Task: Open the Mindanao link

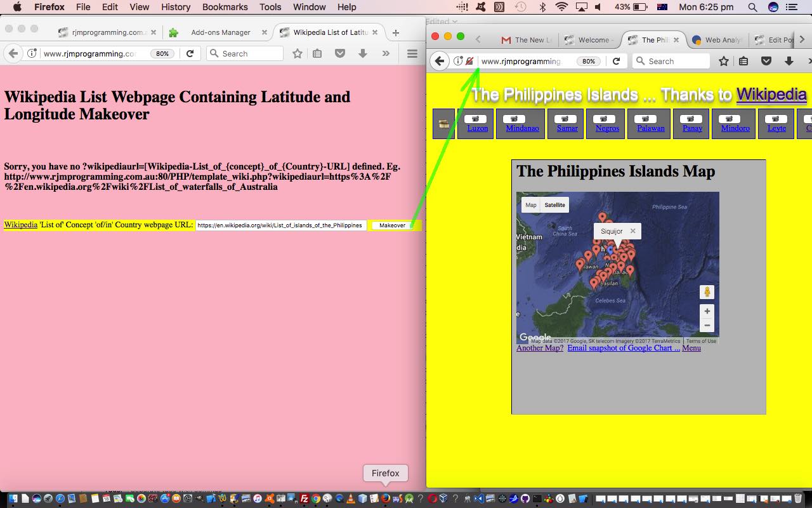Action: point(522,128)
